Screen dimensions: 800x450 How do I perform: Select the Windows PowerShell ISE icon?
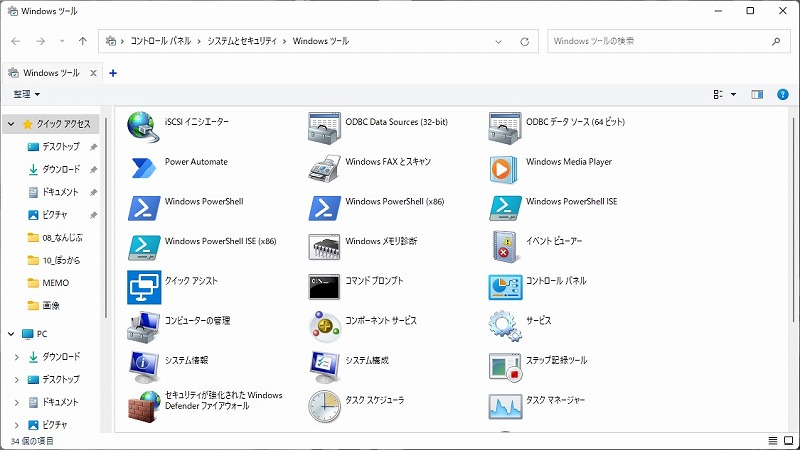pyautogui.click(x=505, y=208)
